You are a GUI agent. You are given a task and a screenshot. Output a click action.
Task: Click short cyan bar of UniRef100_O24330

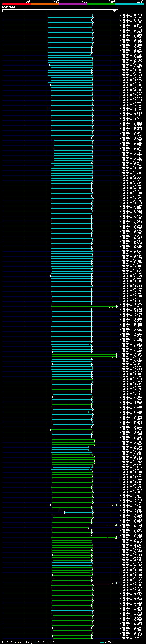(78, 512)
